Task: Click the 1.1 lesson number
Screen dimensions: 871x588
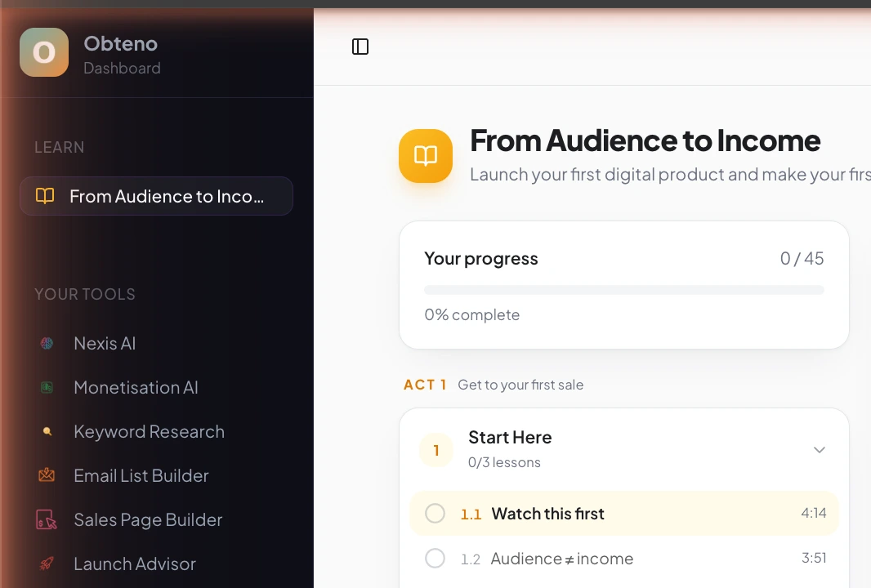Action: [x=471, y=514]
